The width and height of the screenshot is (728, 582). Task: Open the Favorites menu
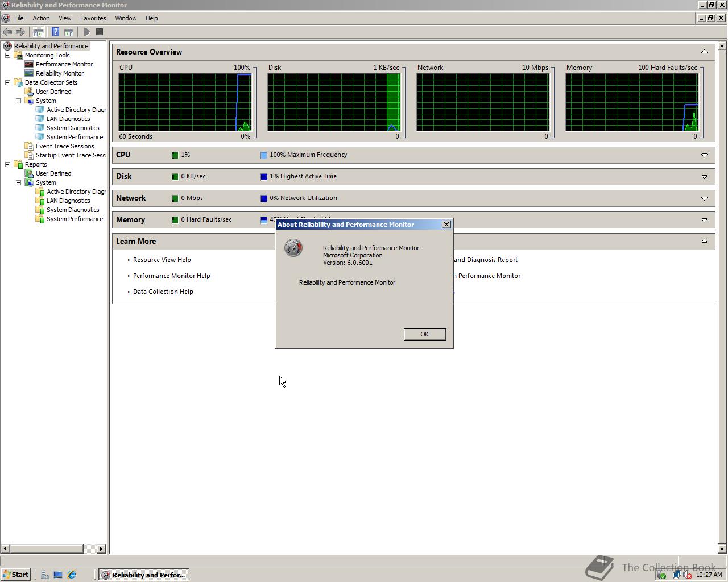click(x=93, y=18)
